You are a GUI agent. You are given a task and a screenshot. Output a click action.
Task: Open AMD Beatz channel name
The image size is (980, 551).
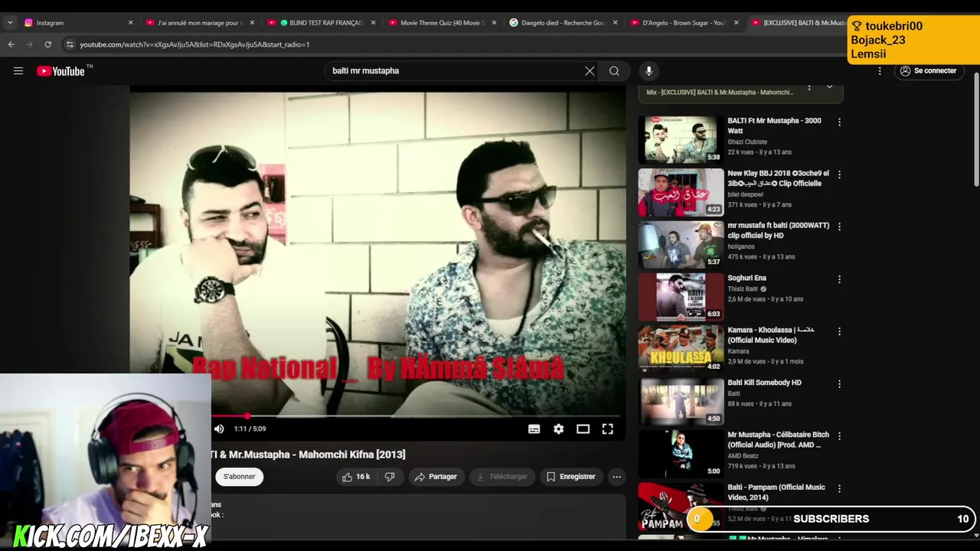pos(743,456)
